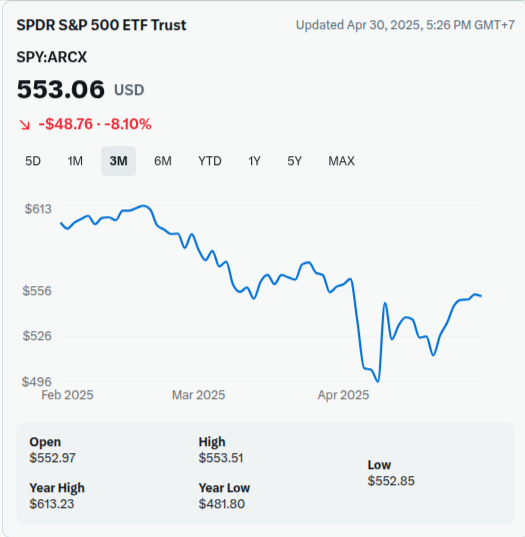
Task: Click the 553.06 current price
Action: [x=61, y=89]
